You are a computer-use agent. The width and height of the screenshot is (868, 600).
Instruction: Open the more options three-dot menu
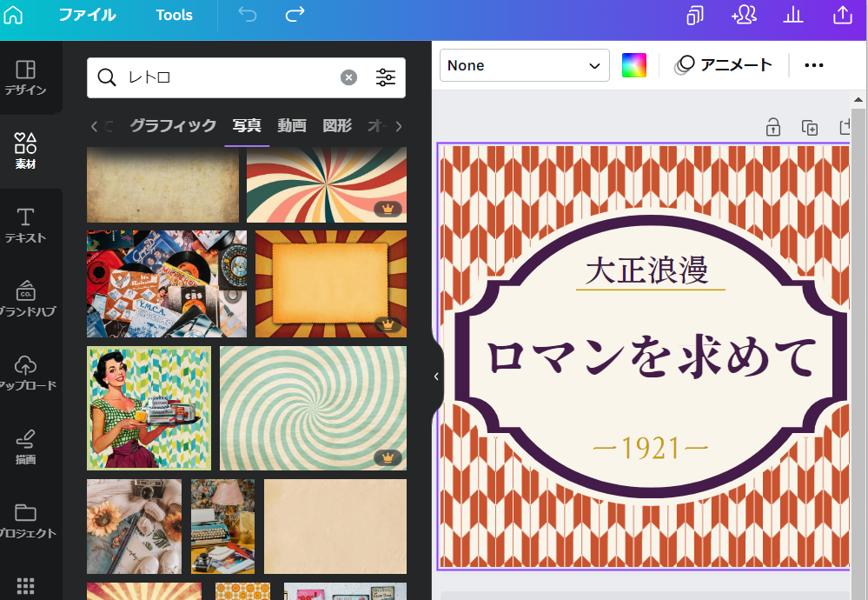click(x=814, y=65)
